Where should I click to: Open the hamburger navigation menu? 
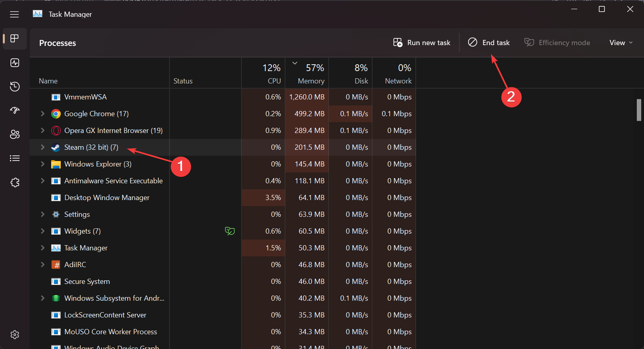tap(14, 14)
